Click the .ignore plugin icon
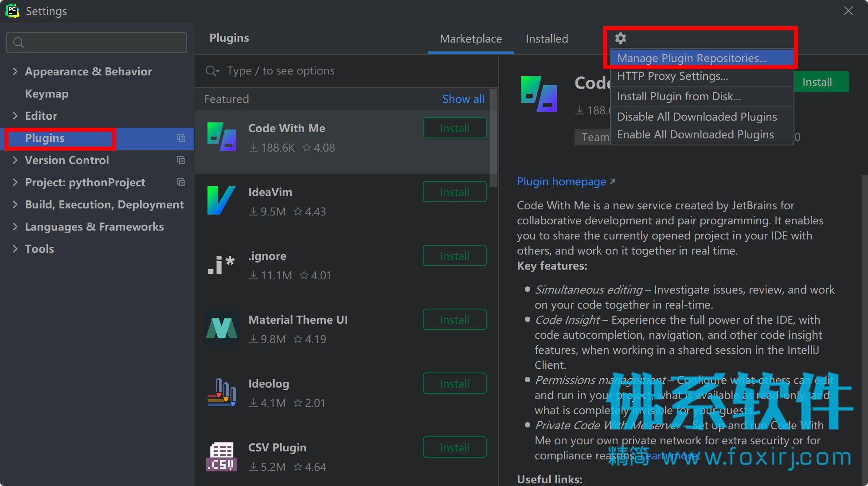The image size is (868, 486). click(222, 264)
